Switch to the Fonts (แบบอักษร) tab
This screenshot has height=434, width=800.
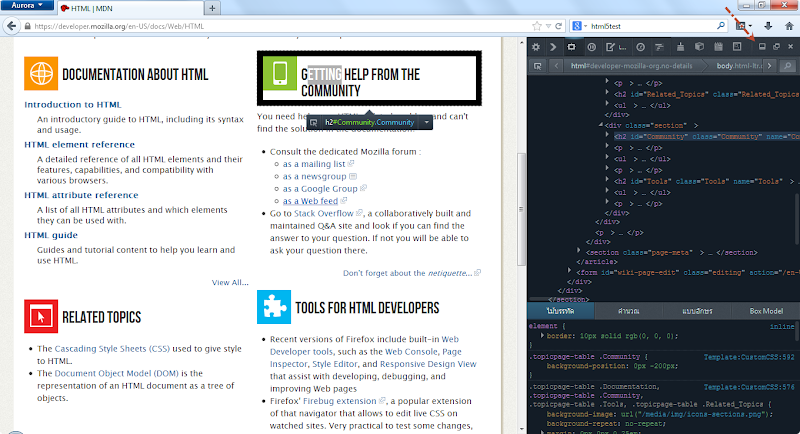[x=696, y=311]
